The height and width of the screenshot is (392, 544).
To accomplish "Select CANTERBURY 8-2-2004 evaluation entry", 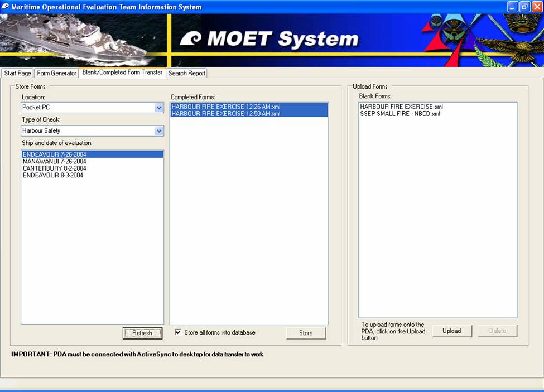I will click(x=54, y=168).
